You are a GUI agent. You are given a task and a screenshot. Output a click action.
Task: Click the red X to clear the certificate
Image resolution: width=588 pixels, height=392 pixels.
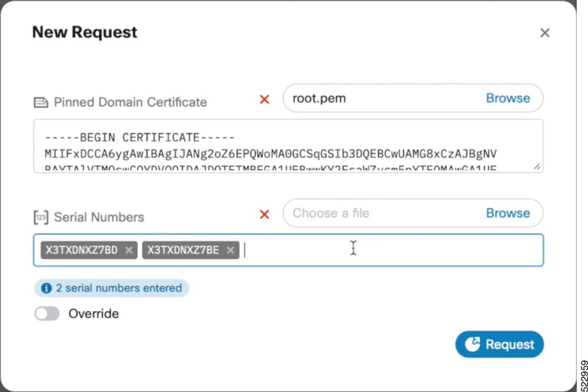[264, 100]
